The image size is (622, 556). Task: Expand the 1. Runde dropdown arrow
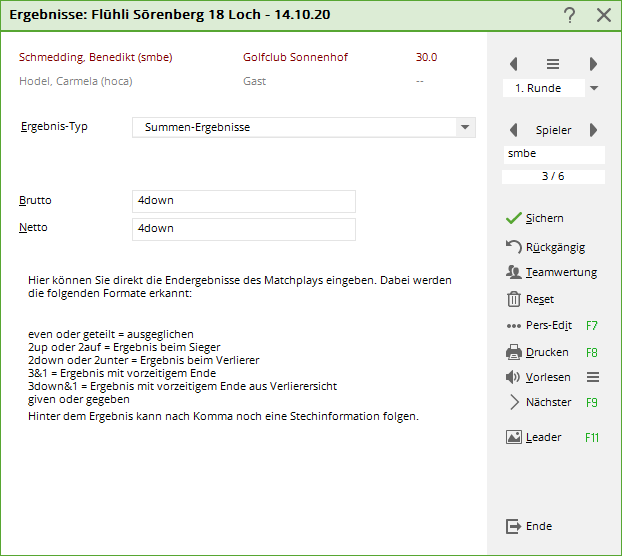(594, 88)
